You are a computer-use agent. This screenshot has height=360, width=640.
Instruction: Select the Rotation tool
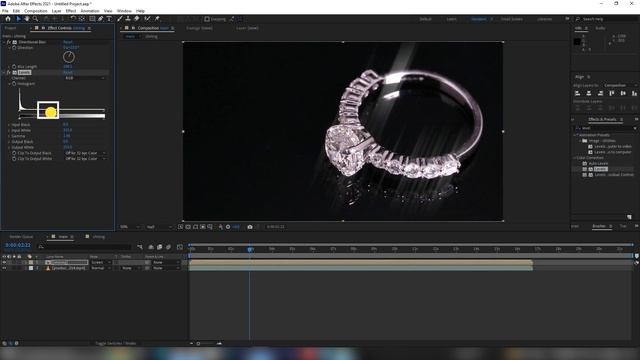[73, 19]
